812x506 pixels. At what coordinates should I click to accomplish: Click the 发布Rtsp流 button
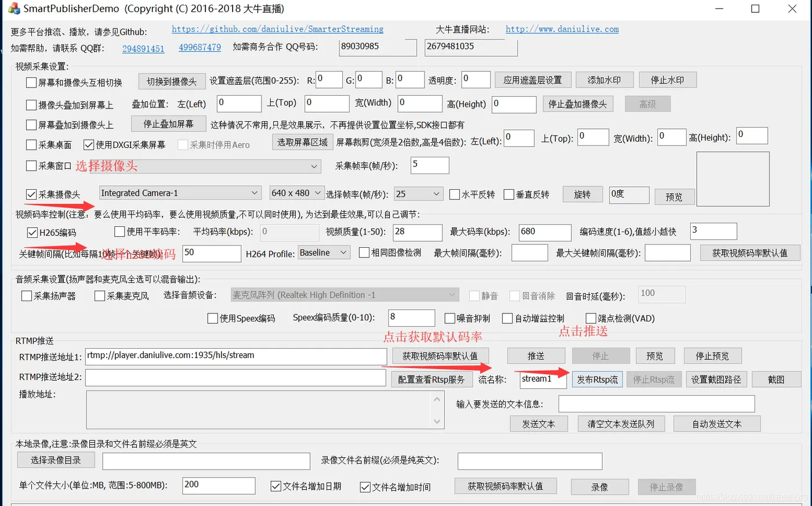tap(597, 379)
